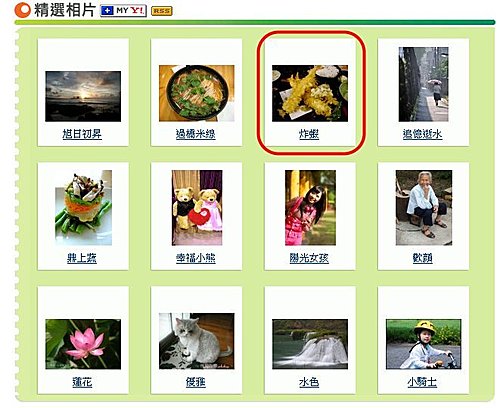The width and height of the screenshot is (500, 408).
Task: Click the 旭日初昇 caption link
Action: click(x=82, y=134)
